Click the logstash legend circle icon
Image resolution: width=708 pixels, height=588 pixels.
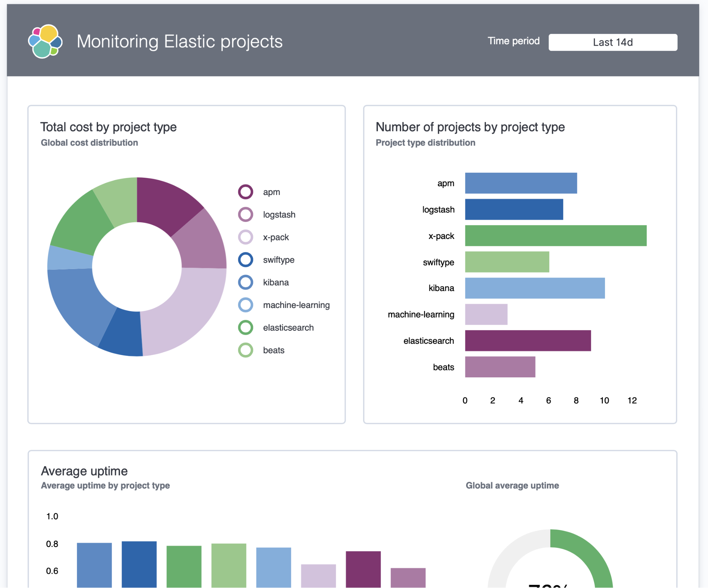245,214
